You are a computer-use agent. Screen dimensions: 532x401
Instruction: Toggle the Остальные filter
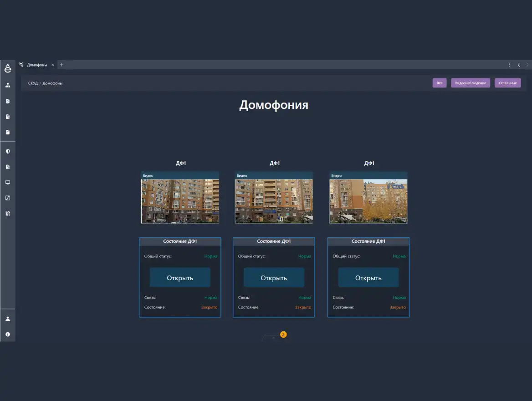coord(507,82)
